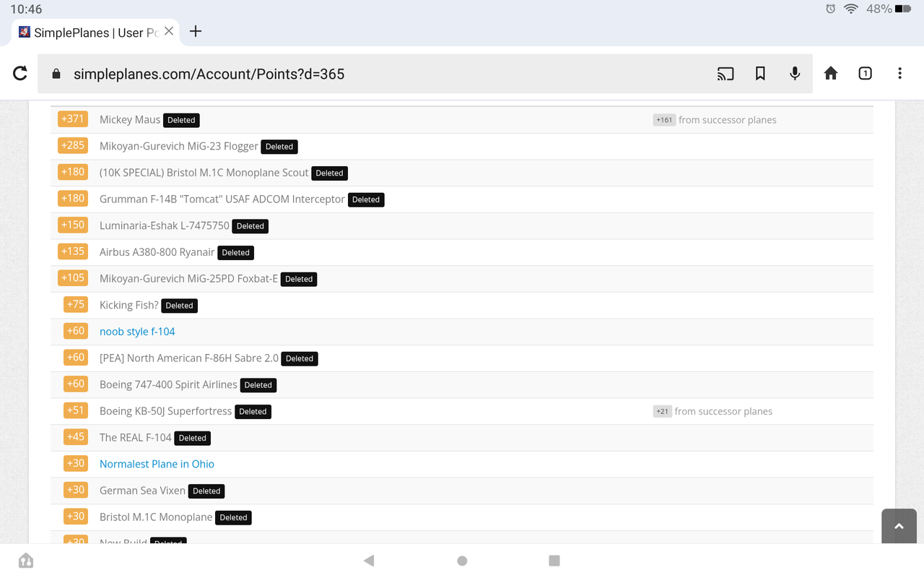Jump to top with the up-arrow button
This screenshot has width=924, height=578.
pyautogui.click(x=899, y=526)
